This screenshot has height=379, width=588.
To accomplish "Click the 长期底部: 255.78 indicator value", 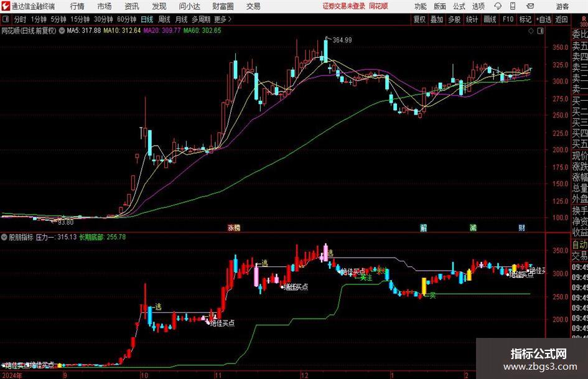I will pyautogui.click(x=103, y=237).
